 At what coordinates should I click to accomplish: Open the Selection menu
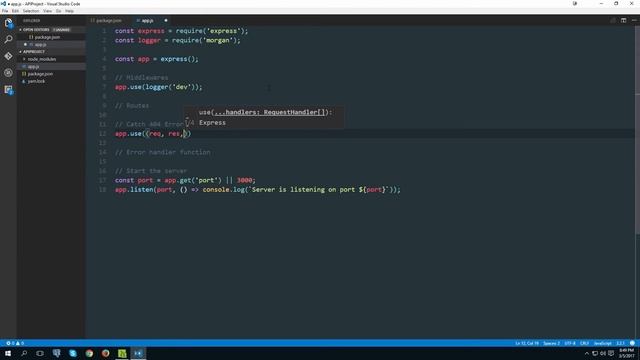tap(31, 11)
